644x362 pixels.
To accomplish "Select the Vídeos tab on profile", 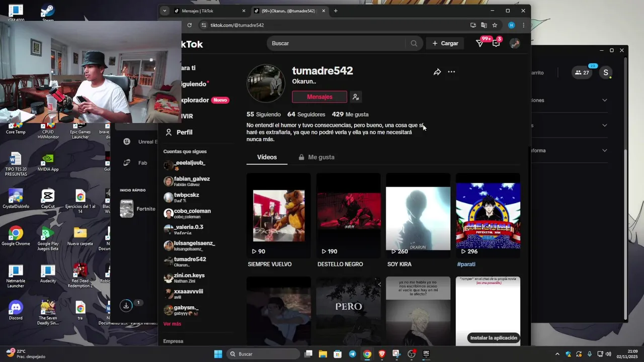I will 267,157.
